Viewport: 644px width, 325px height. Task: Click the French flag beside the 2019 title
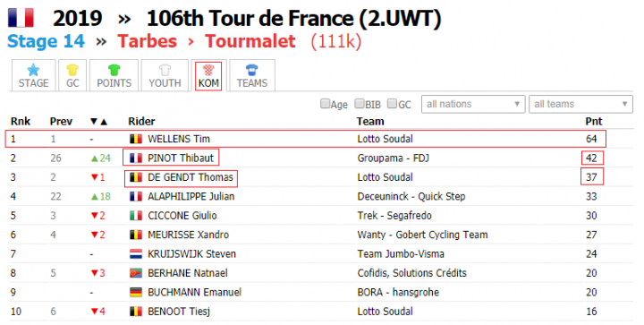(21, 18)
